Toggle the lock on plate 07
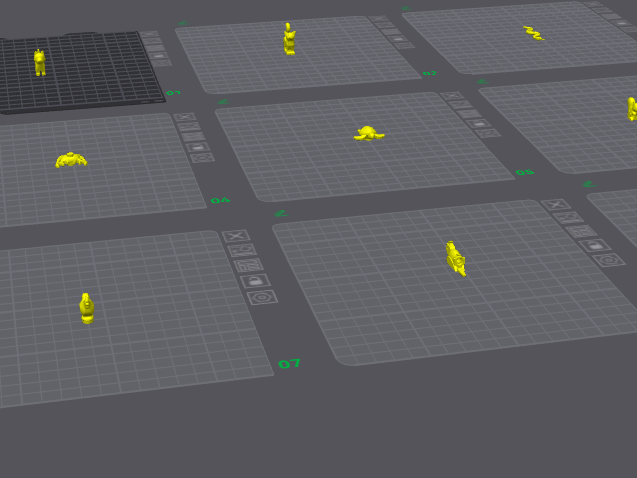The height and width of the screenshot is (478, 637). click(x=255, y=281)
